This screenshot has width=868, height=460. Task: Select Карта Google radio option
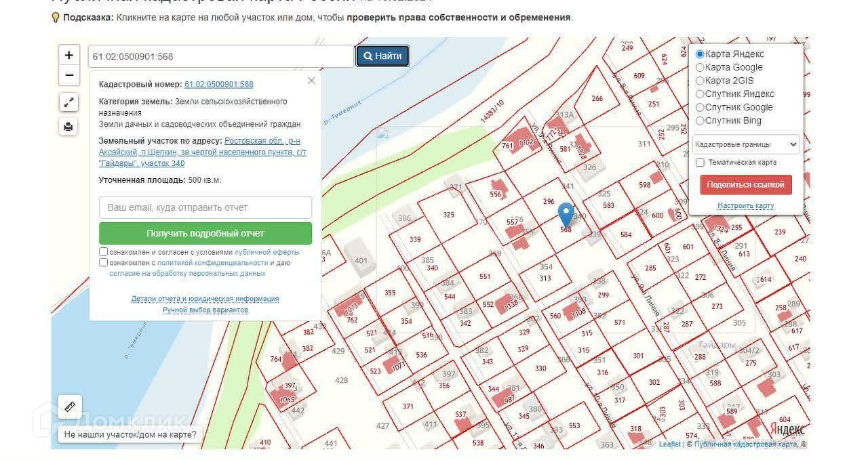(700, 67)
